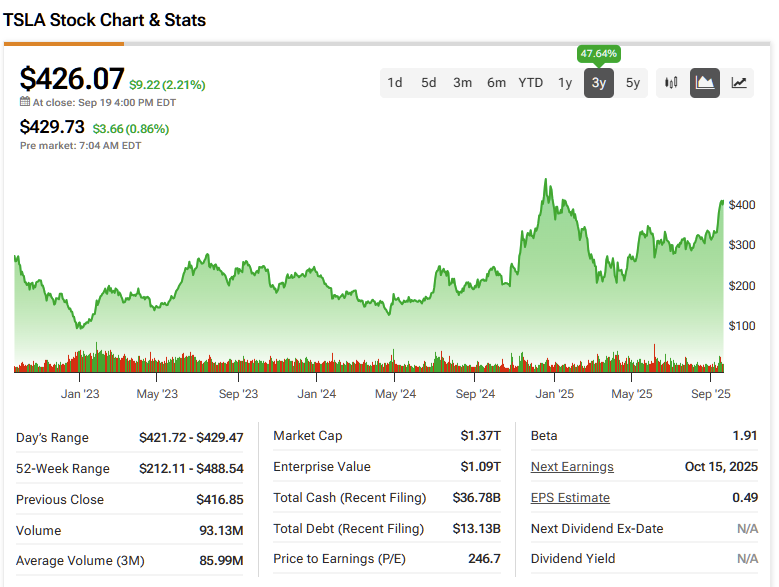Click Previous Close value $416.85
The image size is (779, 587).
click(220, 500)
